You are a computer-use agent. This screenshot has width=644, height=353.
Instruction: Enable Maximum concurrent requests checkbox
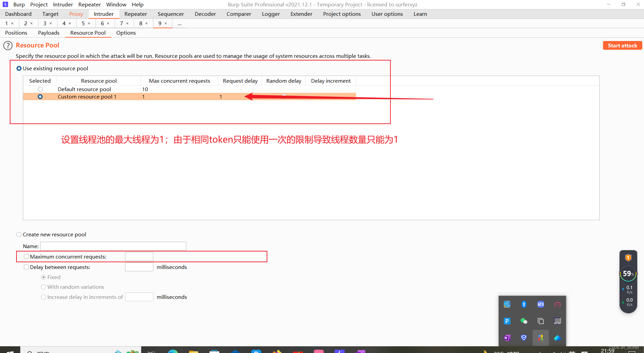click(x=26, y=257)
